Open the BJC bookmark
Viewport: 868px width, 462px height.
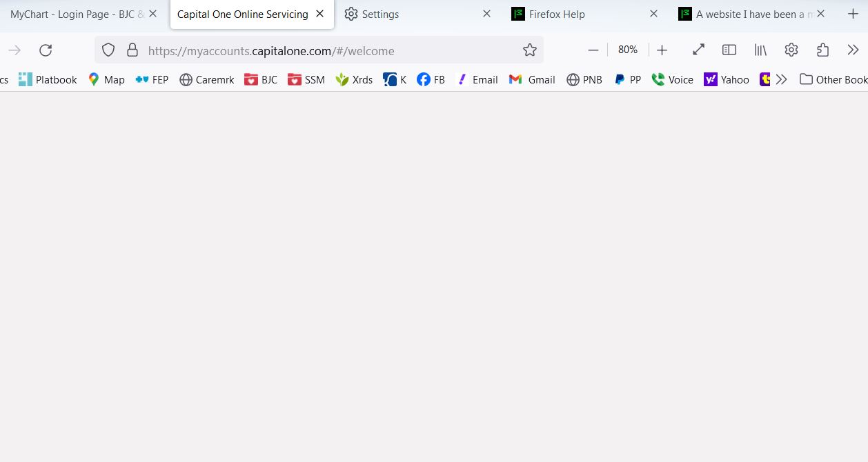[x=261, y=79]
